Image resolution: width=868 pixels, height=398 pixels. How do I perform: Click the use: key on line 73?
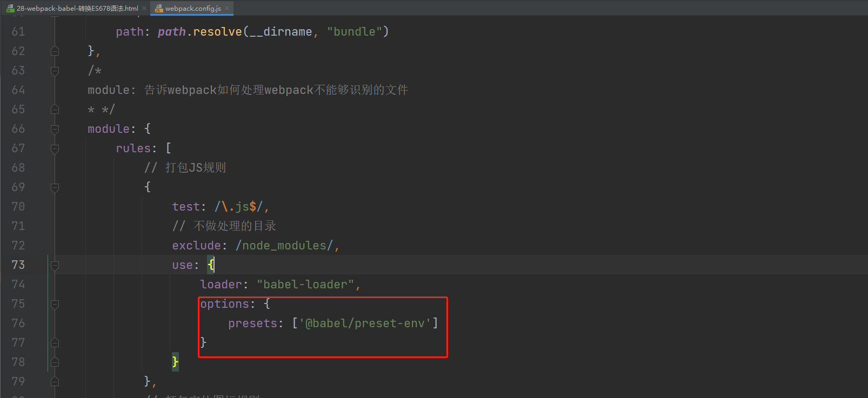[185, 265]
